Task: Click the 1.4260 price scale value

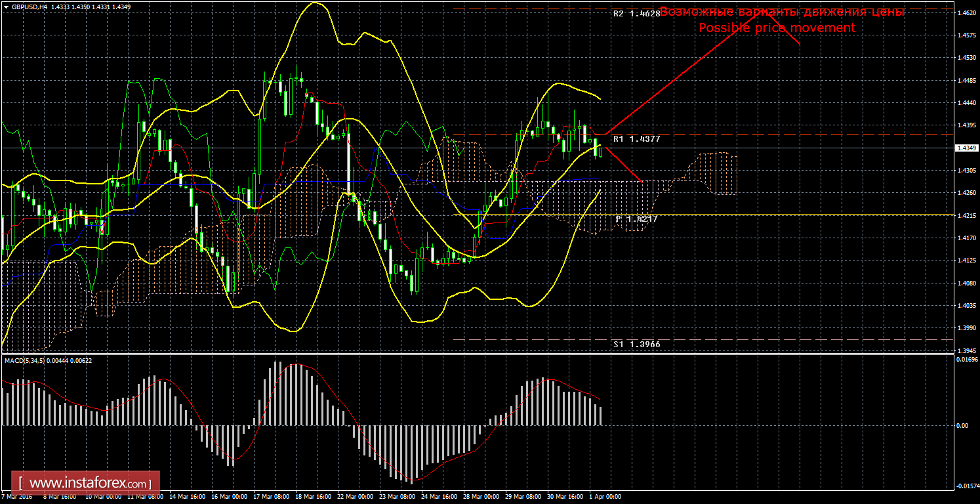Action: coord(966,193)
